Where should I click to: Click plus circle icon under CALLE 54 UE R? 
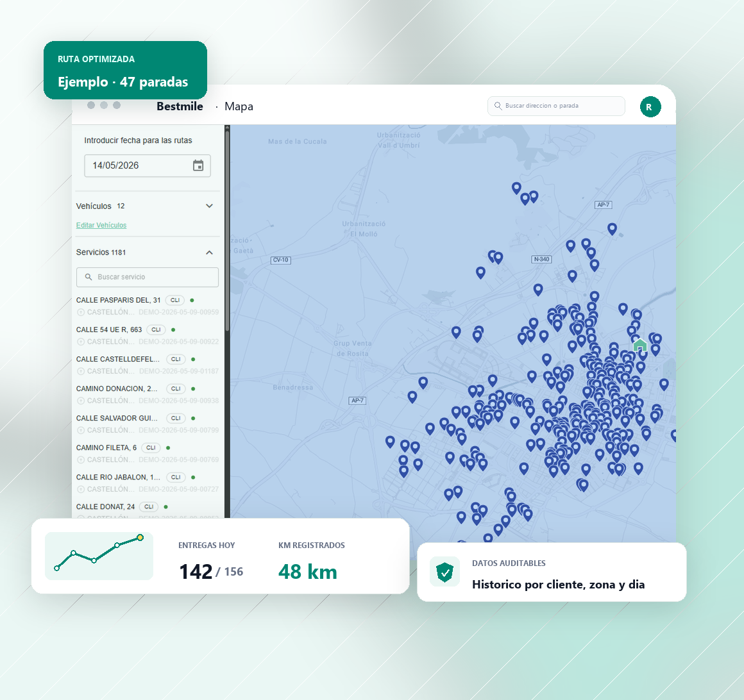[x=81, y=342]
